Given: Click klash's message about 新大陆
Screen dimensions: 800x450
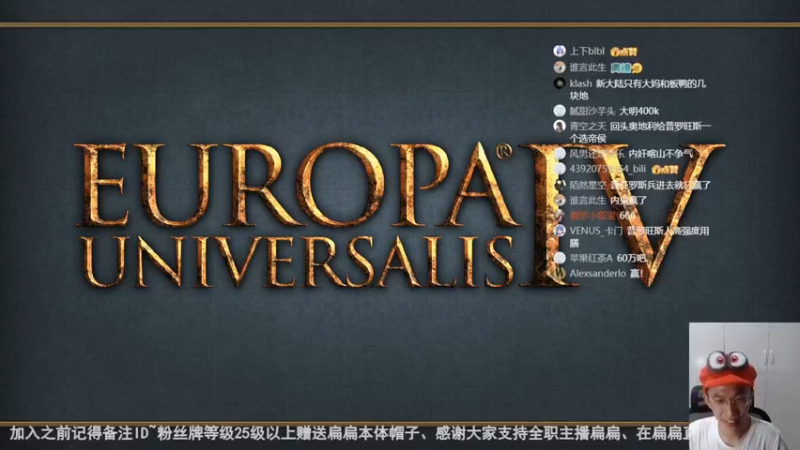Looking at the screenshot, I should 638,89.
